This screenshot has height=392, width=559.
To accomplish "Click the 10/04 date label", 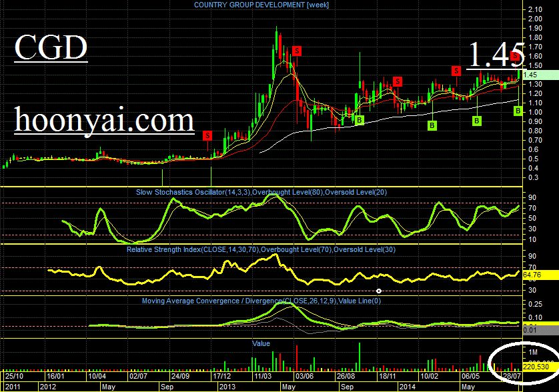I will (x=97, y=376).
